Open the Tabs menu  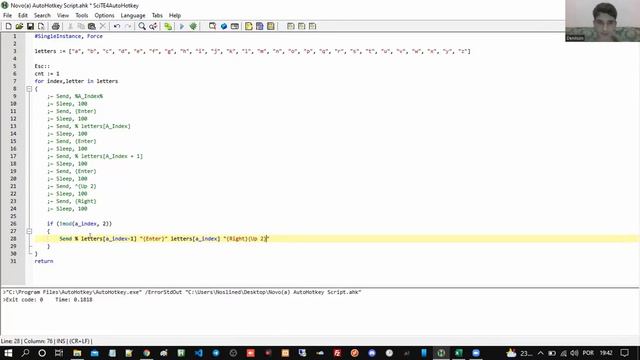tap(157, 16)
